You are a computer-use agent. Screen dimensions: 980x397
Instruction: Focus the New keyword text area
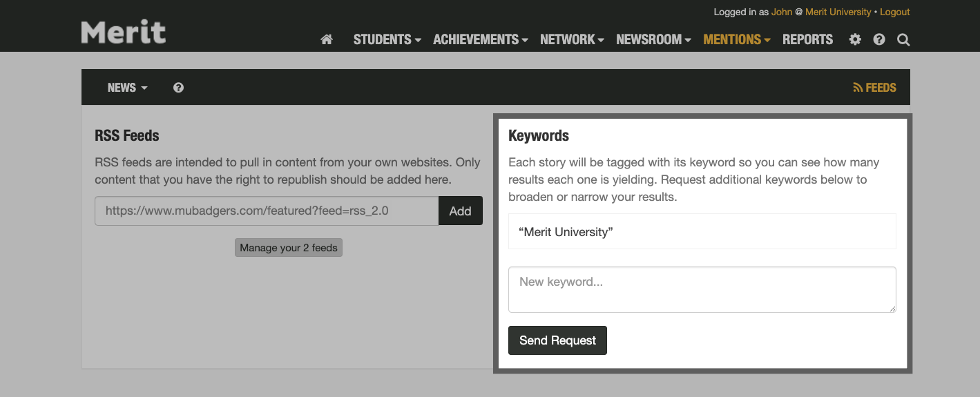702,289
